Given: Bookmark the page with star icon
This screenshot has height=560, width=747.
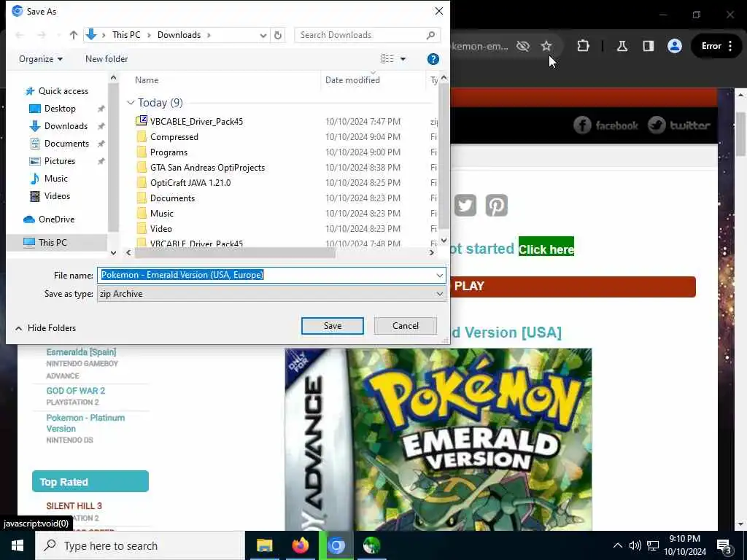Looking at the screenshot, I should coord(546,46).
